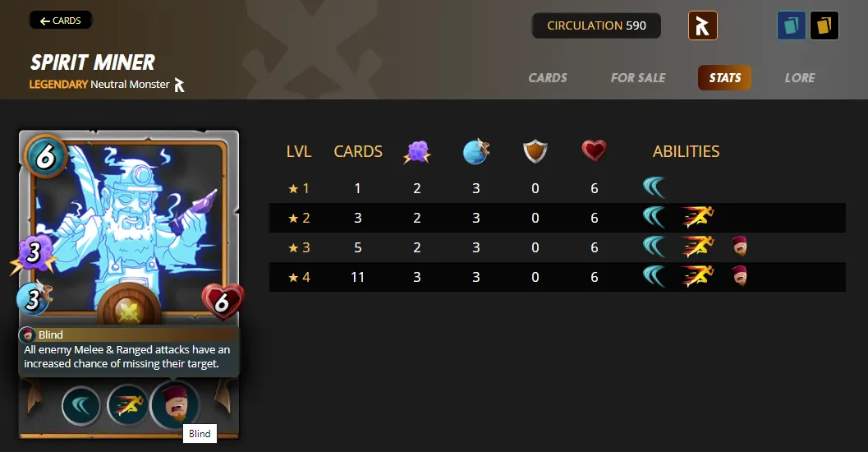Click the Swiftness icon in level 2 row

click(x=697, y=217)
